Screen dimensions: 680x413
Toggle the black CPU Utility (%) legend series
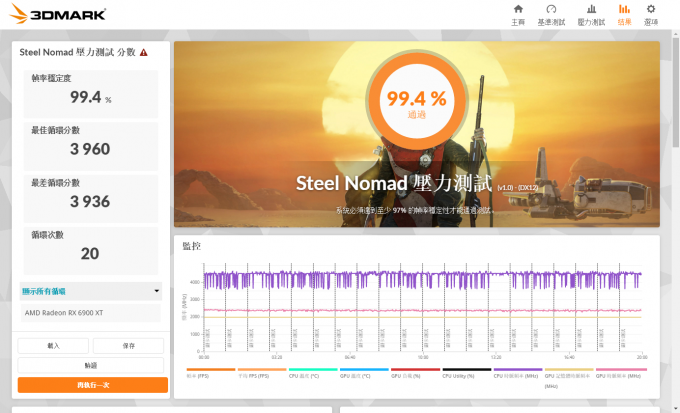click(x=467, y=373)
